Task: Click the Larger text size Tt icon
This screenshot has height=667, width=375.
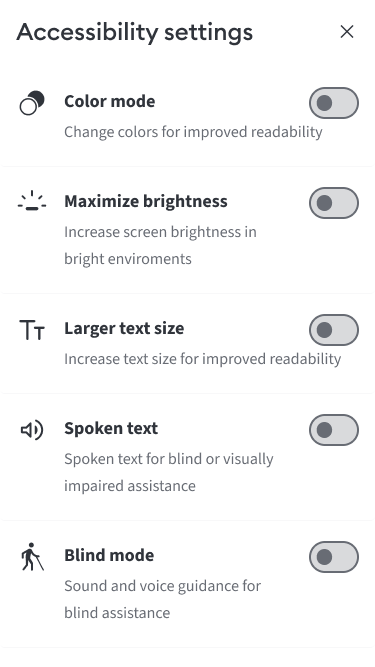Action: point(32,330)
